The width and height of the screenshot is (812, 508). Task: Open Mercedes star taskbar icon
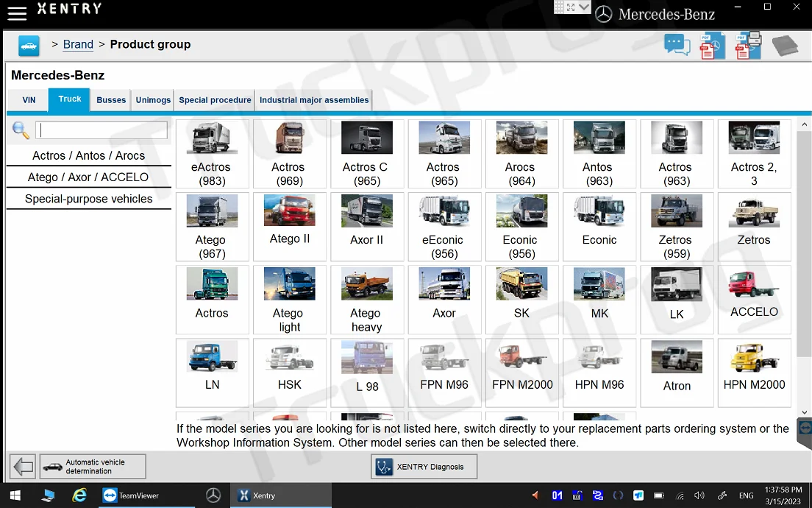213,495
